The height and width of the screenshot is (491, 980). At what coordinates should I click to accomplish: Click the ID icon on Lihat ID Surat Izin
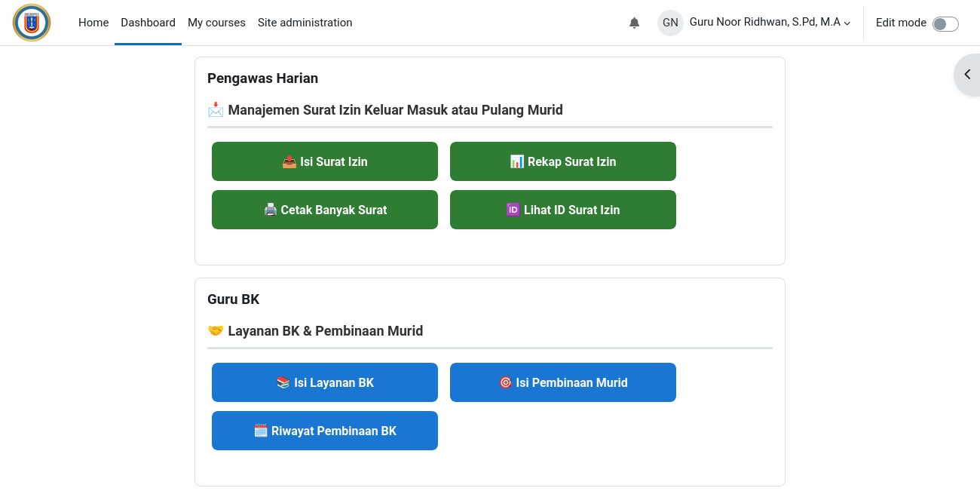pyautogui.click(x=513, y=210)
